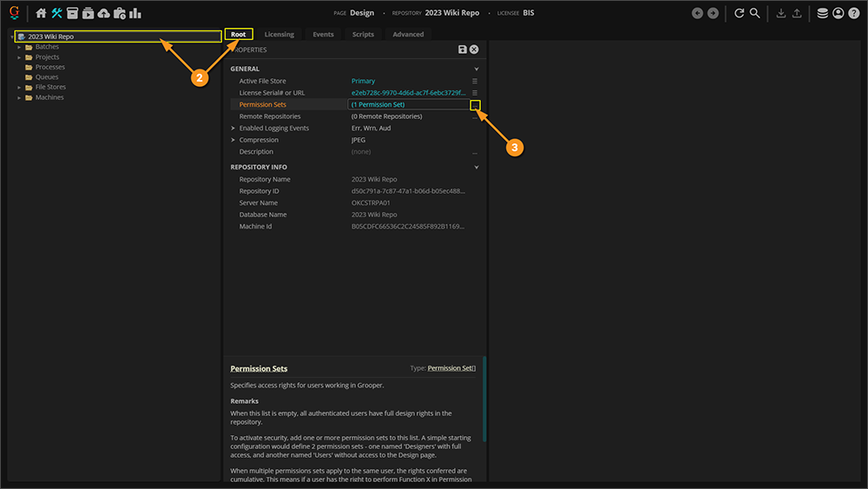
Task: Open the help question mark icon
Action: [853, 13]
